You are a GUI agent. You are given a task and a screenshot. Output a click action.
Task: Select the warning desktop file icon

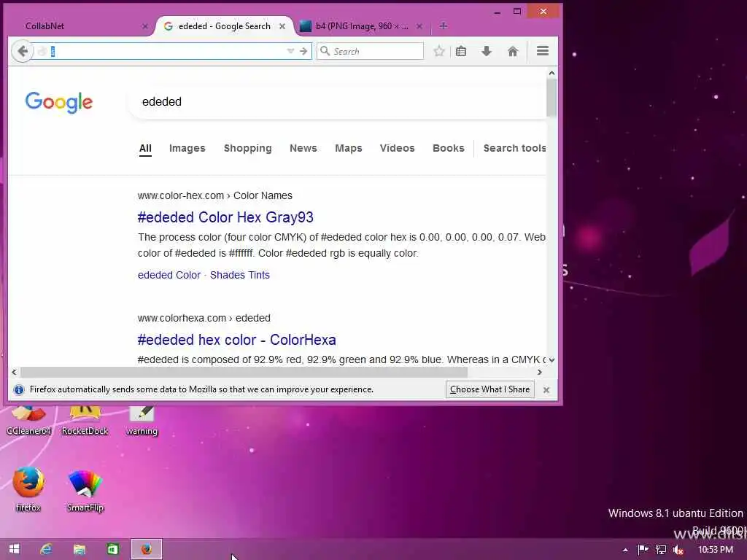click(x=142, y=421)
